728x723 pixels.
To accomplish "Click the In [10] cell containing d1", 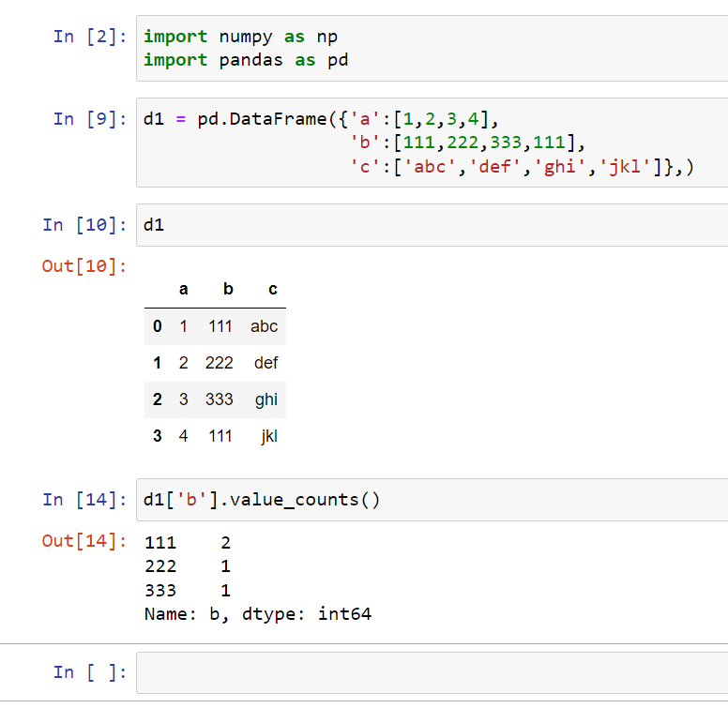I will coord(432,225).
